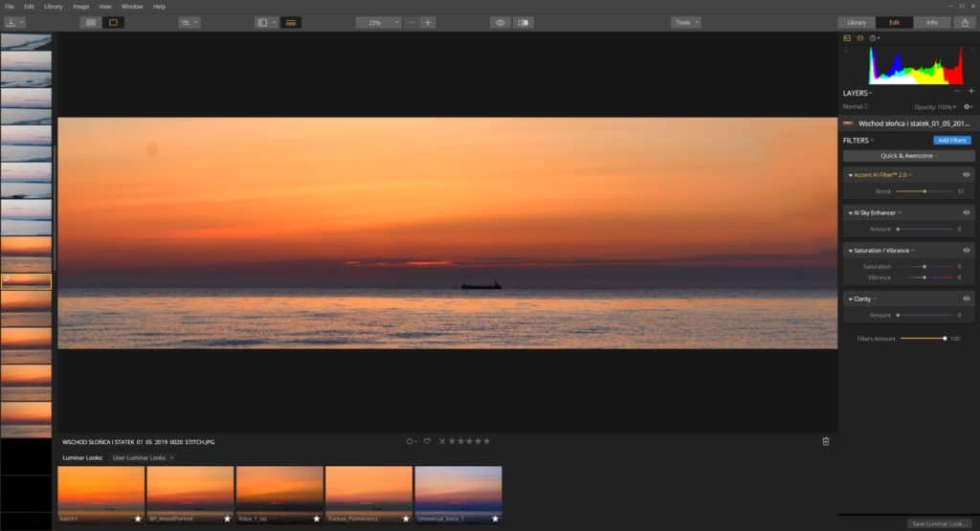Screen dimensions: 980x531
Task: Toggle favorite star on second look thumbnail
Action: pyautogui.click(x=227, y=519)
